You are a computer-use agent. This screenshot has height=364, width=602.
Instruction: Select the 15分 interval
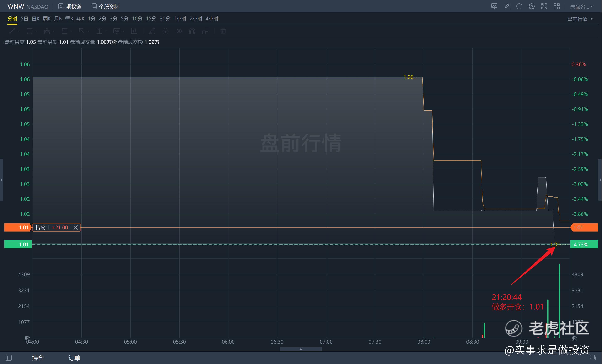(151, 19)
